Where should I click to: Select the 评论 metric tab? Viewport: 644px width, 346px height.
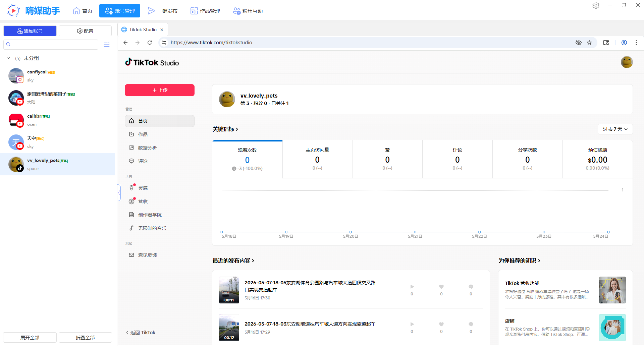pyautogui.click(x=458, y=159)
